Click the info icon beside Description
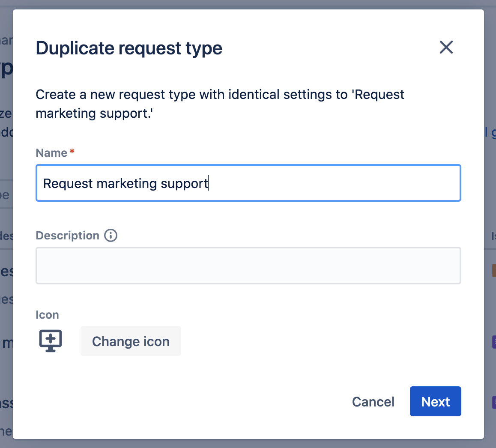496x448 pixels. (x=111, y=236)
